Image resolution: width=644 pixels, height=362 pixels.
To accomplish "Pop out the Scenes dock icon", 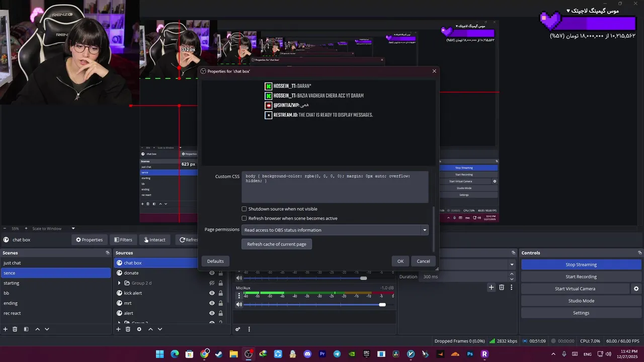I will (107, 253).
